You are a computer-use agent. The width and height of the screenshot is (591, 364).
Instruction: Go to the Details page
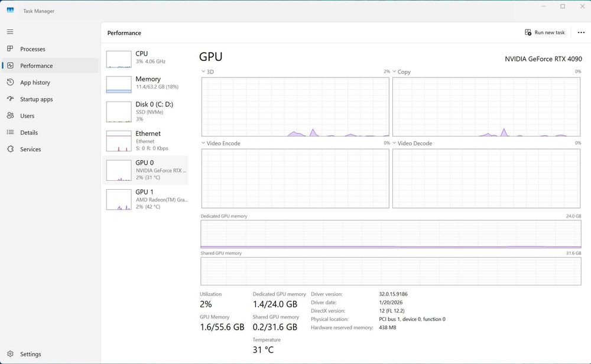point(29,132)
